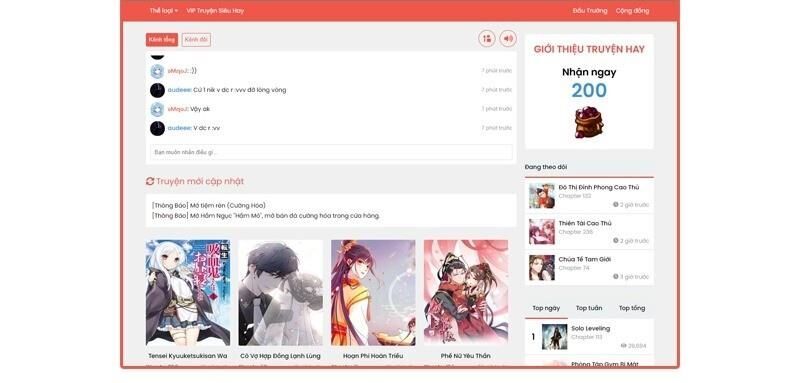Open Cô Vợ Hợp Đồng Lạnh Lùng cover
This screenshot has width=800, height=383.
[281, 293]
